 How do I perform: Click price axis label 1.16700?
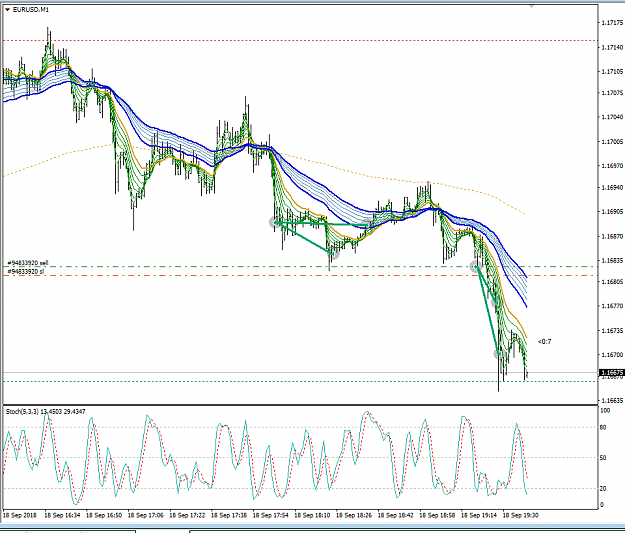[x=612, y=355]
